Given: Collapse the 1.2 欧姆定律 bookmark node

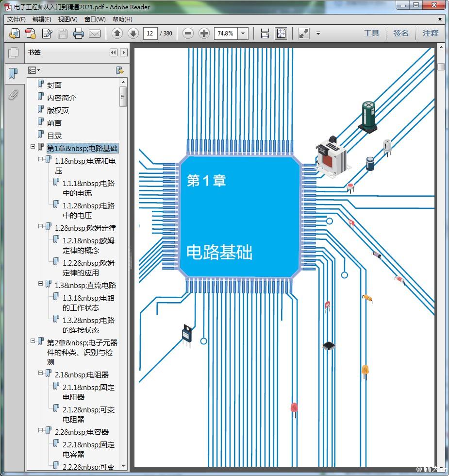Looking at the screenshot, I should [41, 226].
